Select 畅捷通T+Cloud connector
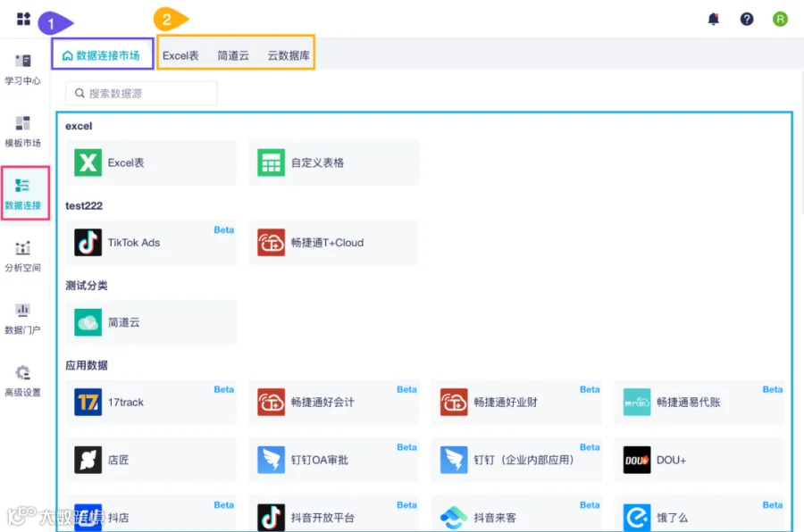The image size is (804, 532). [x=334, y=243]
